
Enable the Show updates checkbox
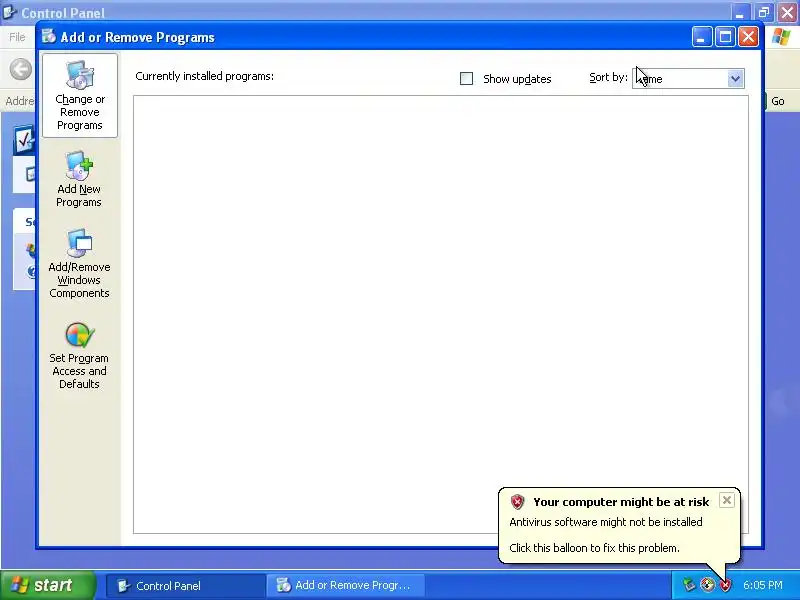coord(466,79)
